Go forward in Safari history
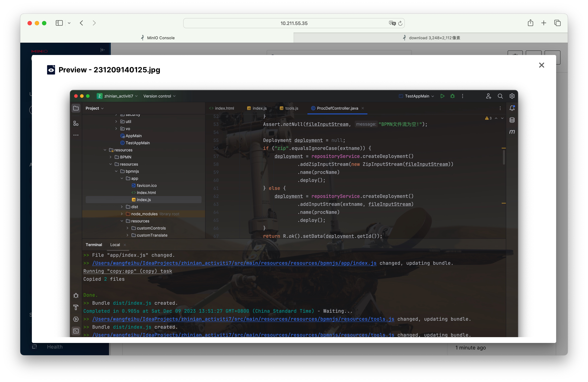This screenshot has height=382, width=588. 94,23
